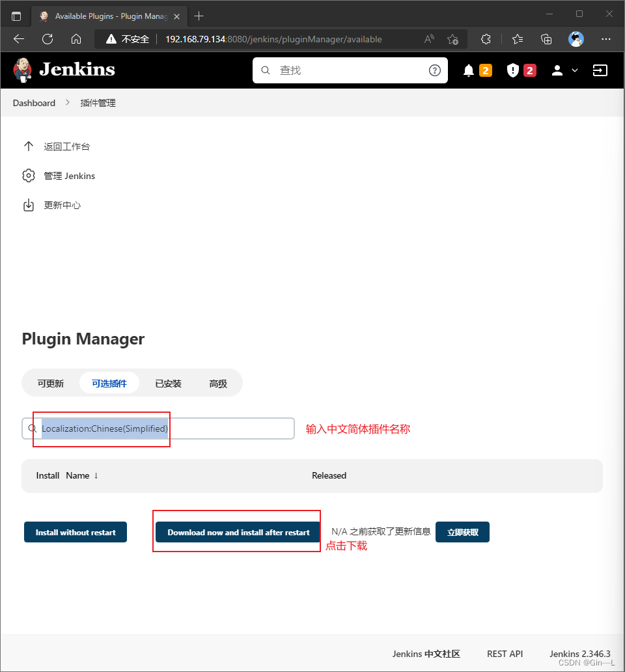Click Install without restart button

point(76,532)
